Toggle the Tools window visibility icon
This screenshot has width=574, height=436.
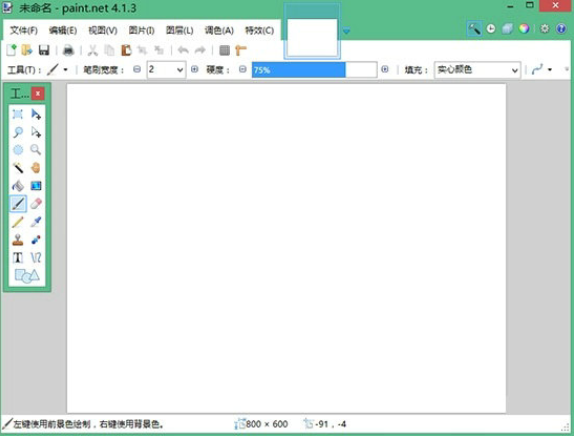474,29
